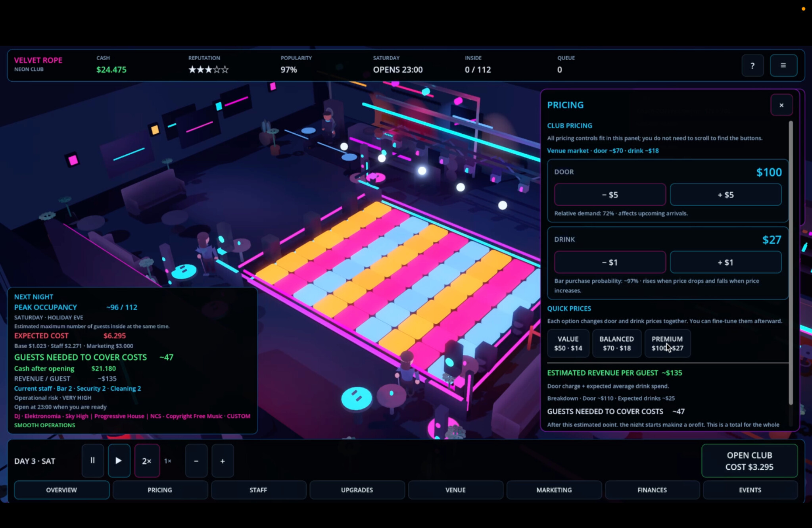Click Current staff Bar 2 Security 2 line
This screenshot has height=528, width=812.
(x=77, y=388)
